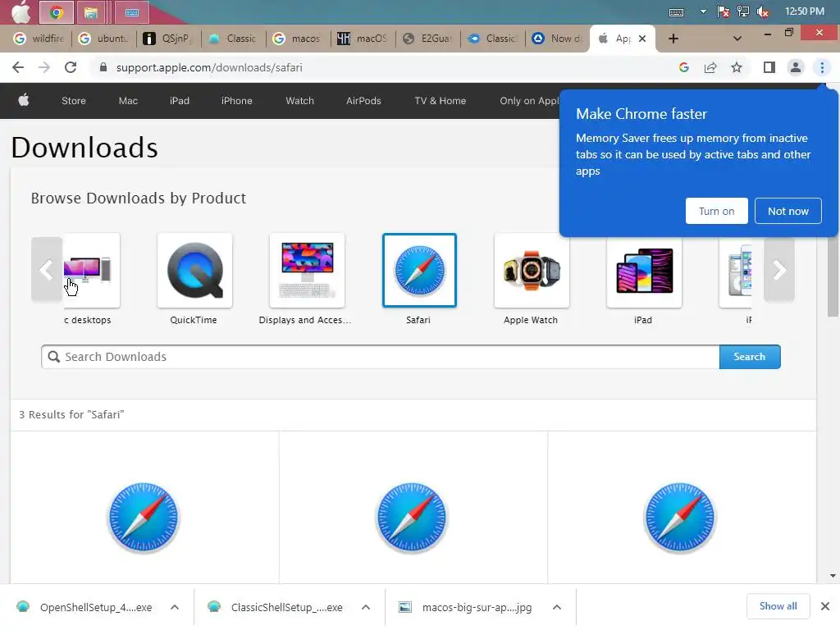Go back to the previous page

18,67
